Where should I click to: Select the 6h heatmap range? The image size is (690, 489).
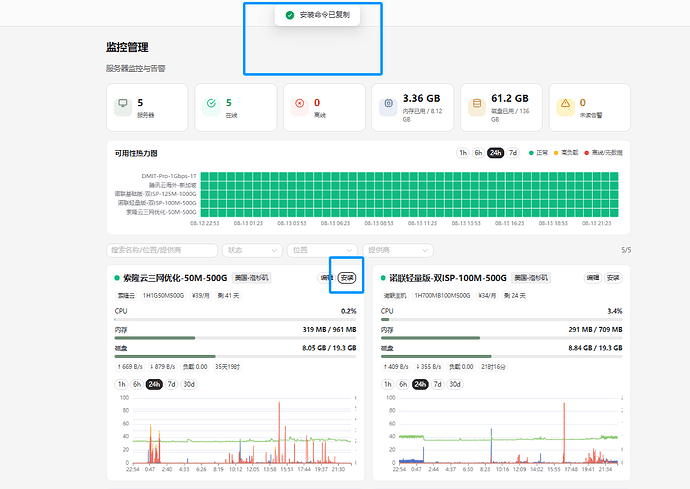(478, 153)
